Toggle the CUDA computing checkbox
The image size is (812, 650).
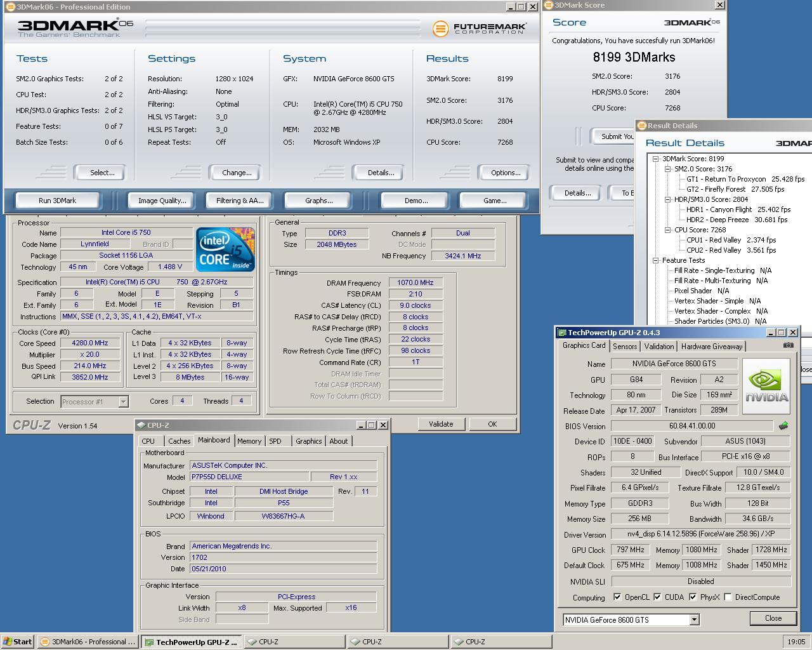657,597
